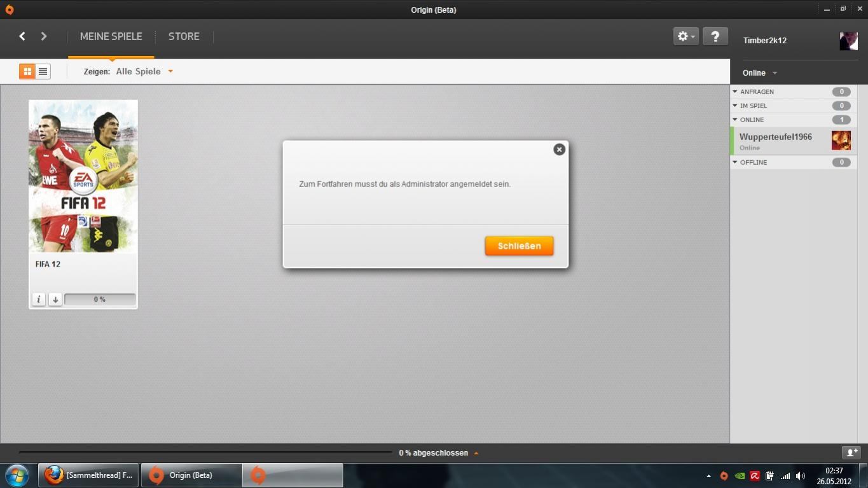
Task: Expand the download status arrow
Action: tap(476, 453)
